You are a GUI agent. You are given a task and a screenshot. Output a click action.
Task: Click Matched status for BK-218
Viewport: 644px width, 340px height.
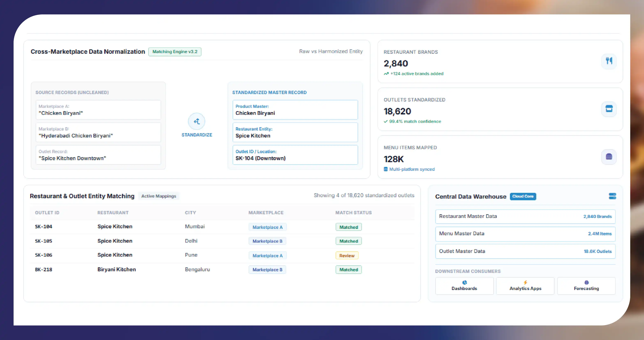[x=349, y=269]
